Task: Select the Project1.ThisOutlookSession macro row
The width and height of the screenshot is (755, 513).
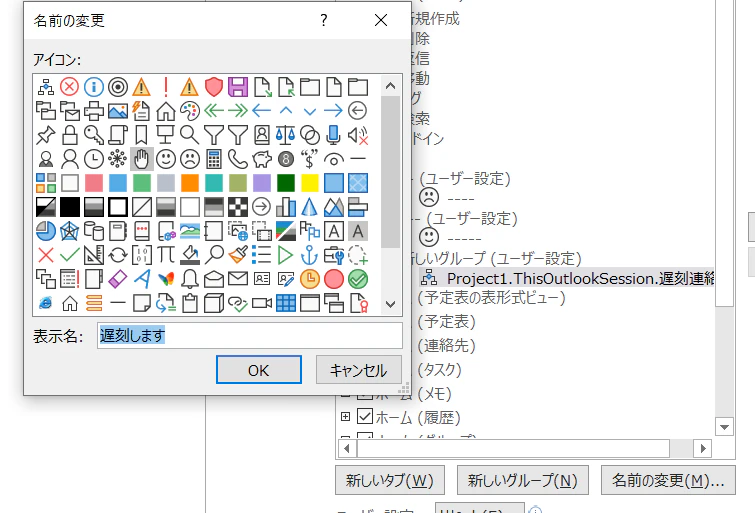Action: coord(566,278)
